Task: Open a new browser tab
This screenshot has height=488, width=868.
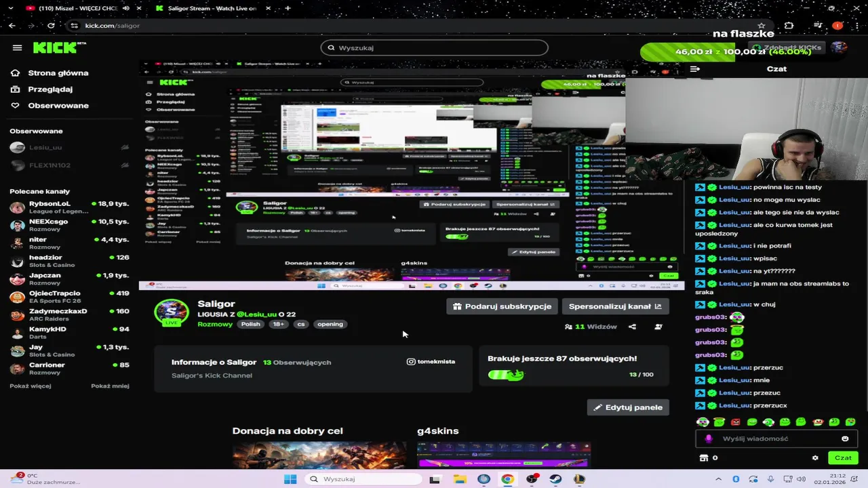Action: coord(288,8)
